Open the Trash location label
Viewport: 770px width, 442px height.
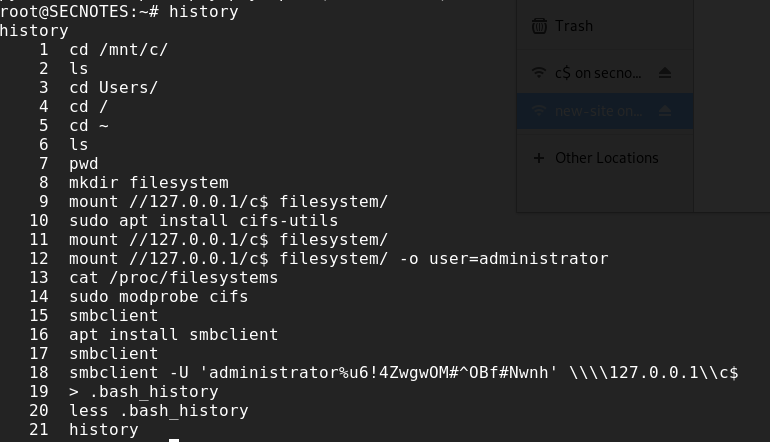click(574, 26)
